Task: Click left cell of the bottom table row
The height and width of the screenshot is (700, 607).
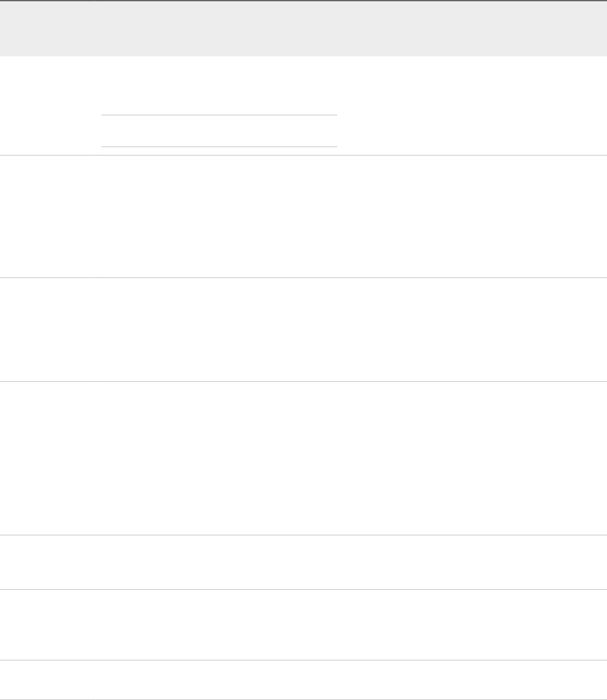Action: (47, 680)
